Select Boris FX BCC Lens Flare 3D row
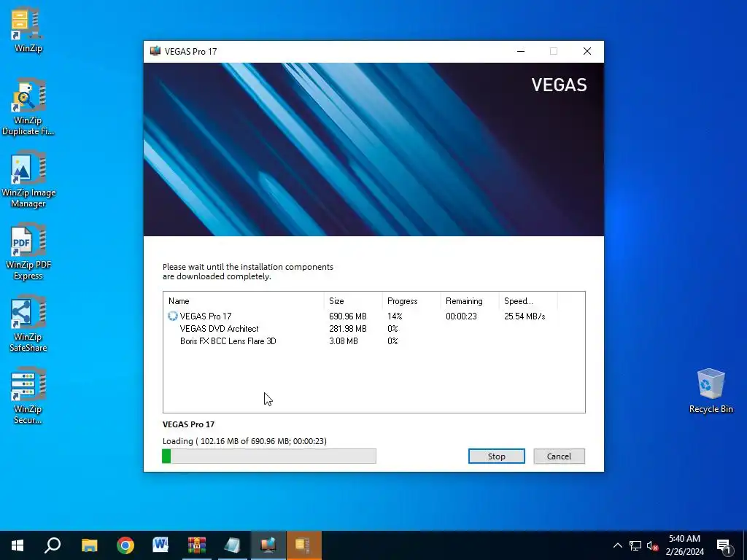The width and height of the screenshot is (747, 560). pos(374,341)
